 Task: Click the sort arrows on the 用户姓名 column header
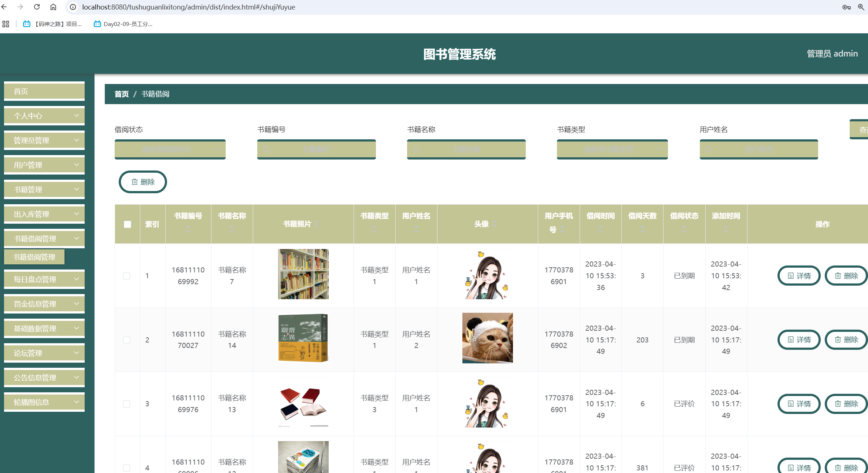[416, 230]
